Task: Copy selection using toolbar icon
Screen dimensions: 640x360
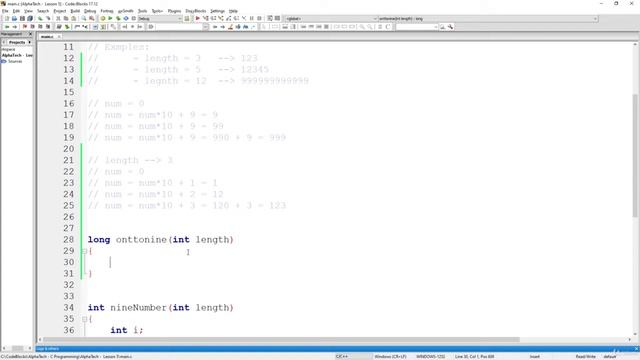Action: tap(66, 18)
